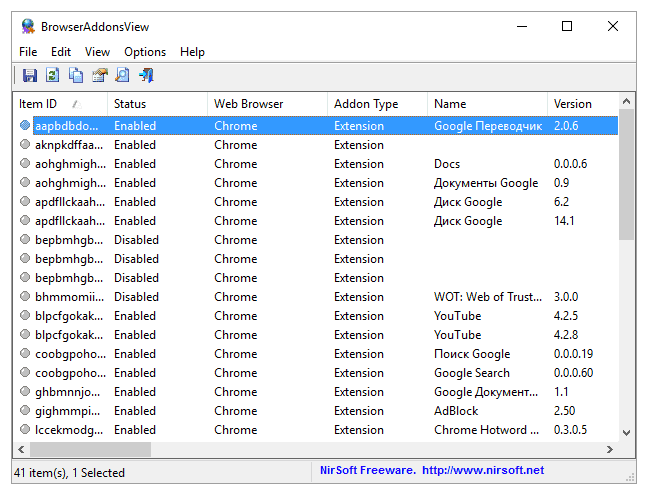Click the Save Selected Items toolbar icon
651x496 pixels.
[x=29, y=75]
